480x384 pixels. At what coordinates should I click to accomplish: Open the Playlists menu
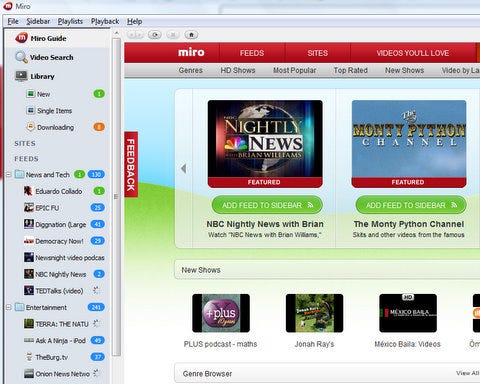tap(70, 21)
